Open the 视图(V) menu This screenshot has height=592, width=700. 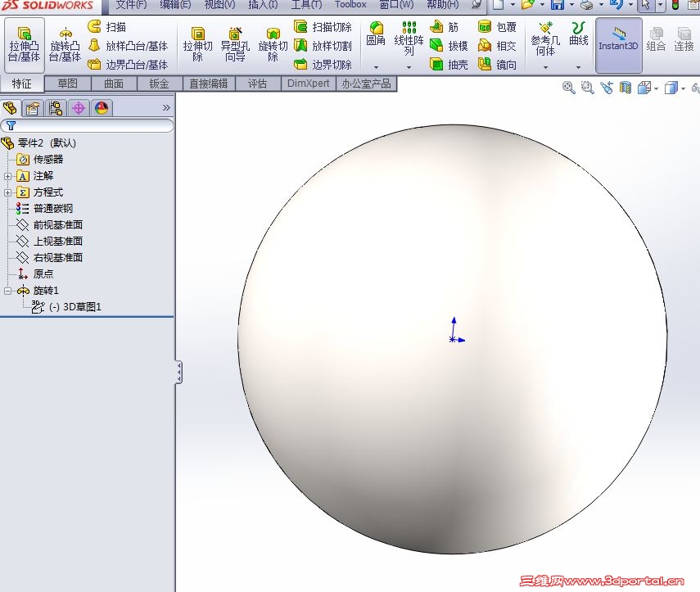click(x=219, y=4)
